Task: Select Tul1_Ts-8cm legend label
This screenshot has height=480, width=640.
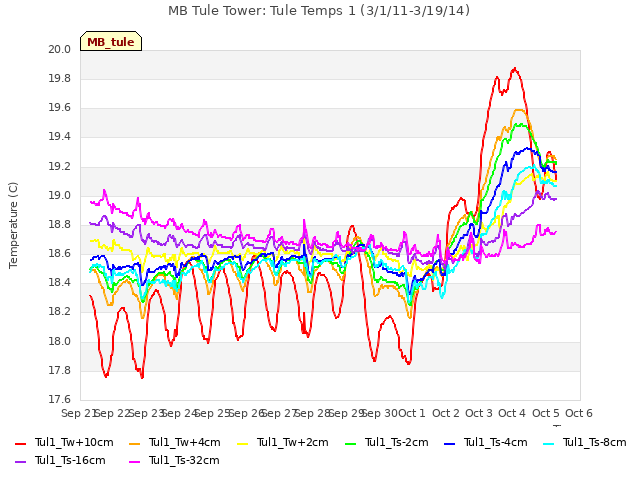Action: 595,442
